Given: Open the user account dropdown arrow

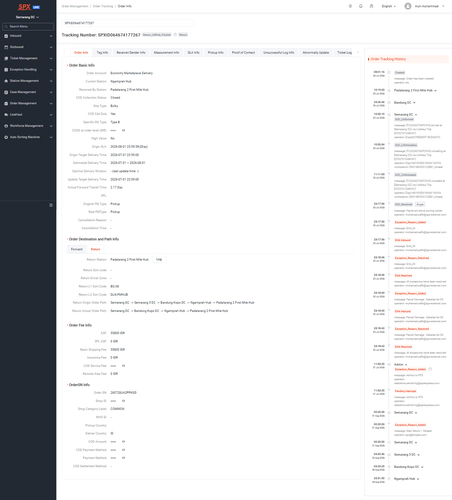Looking at the screenshot, I should pos(443,6).
